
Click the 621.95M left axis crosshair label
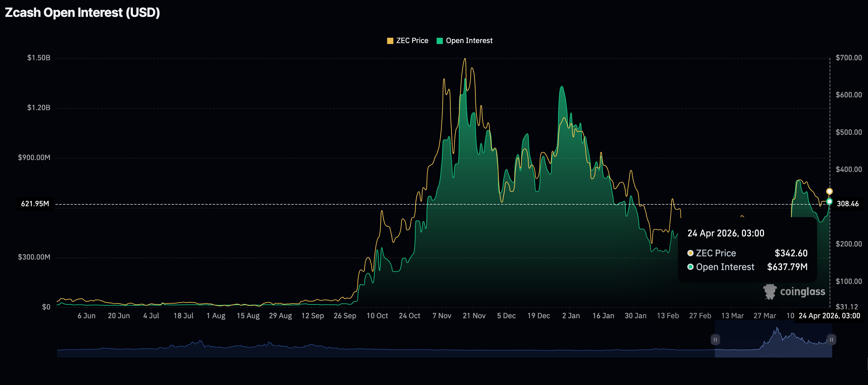(35, 204)
